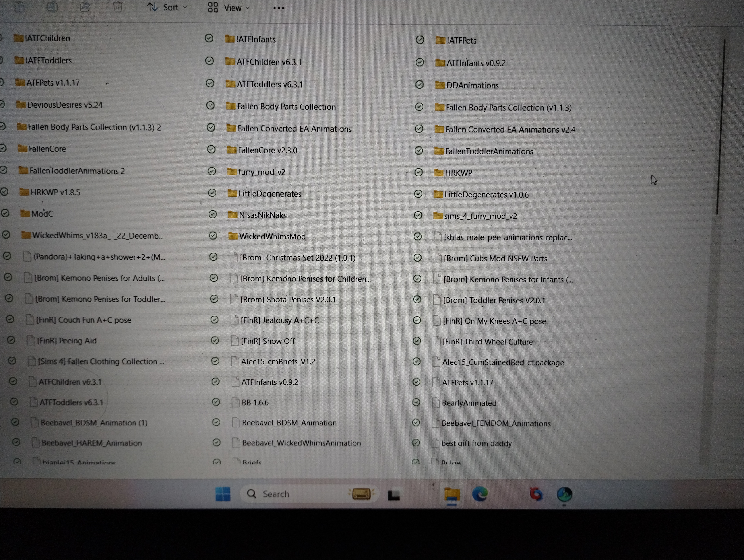Click the Rename icon in the toolbar
Viewport: 744px width, 560px height.
point(52,7)
